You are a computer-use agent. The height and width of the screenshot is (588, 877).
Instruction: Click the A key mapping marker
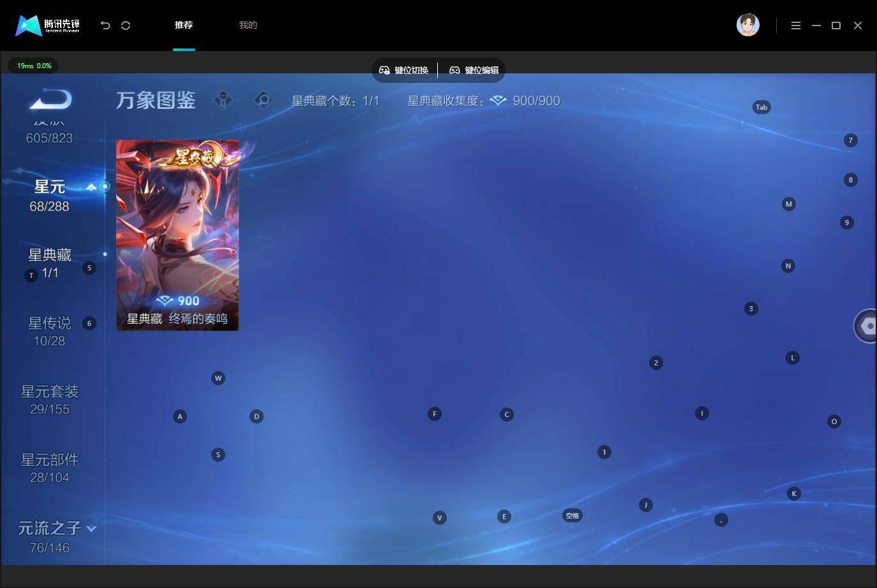tap(180, 416)
